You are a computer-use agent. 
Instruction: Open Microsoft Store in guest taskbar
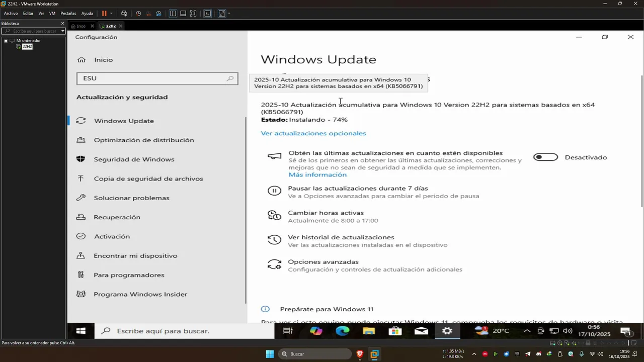[x=395, y=331]
